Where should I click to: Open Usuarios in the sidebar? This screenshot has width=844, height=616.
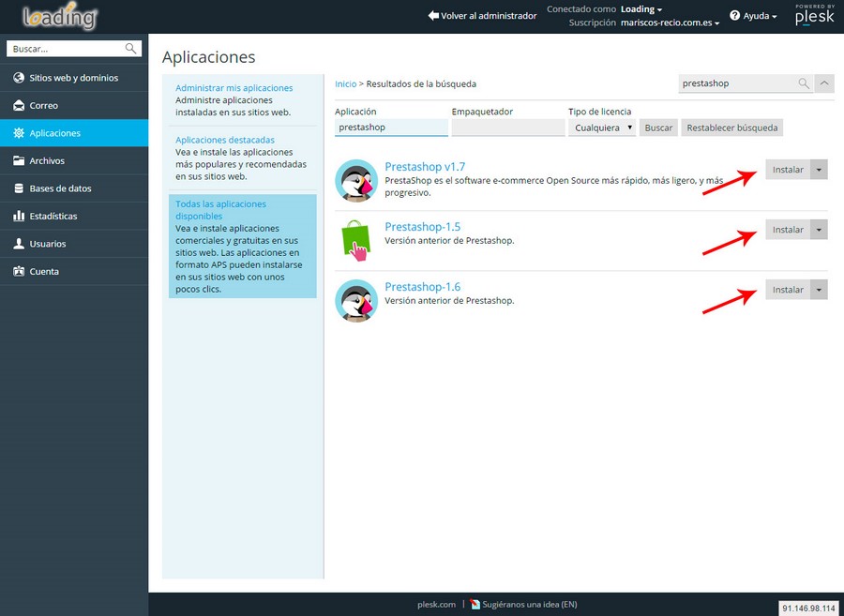(x=74, y=244)
